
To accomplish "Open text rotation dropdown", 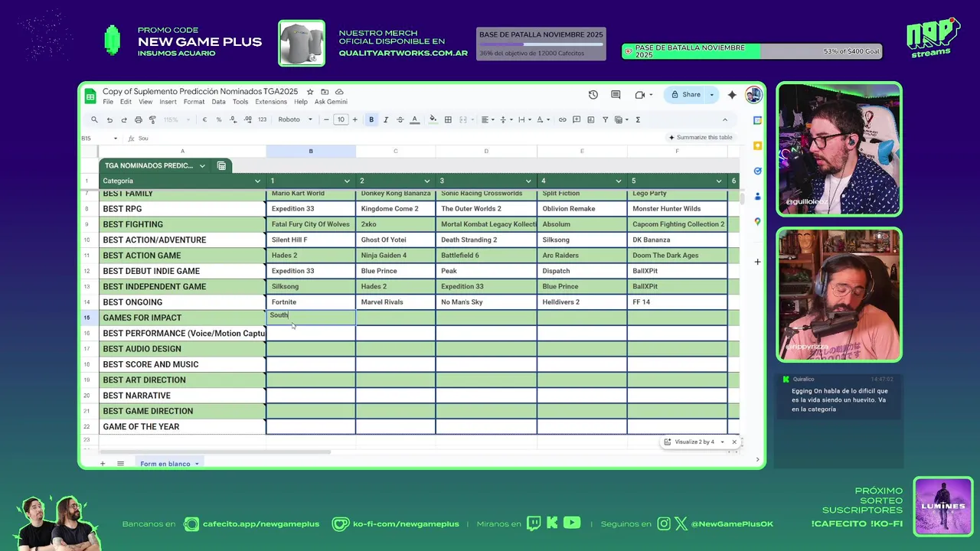I will tap(542, 119).
